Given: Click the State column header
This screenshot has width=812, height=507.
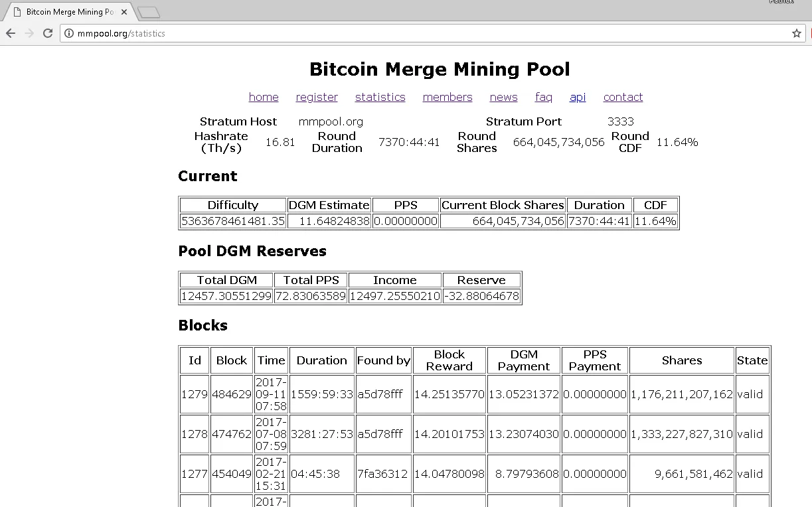Looking at the screenshot, I should coord(752,360).
